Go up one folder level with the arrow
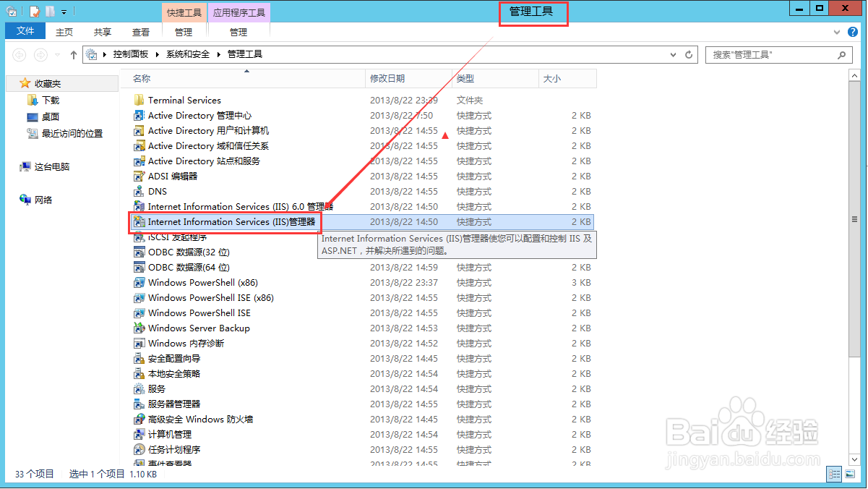Image resolution: width=868 pixels, height=489 pixels. click(74, 54)
